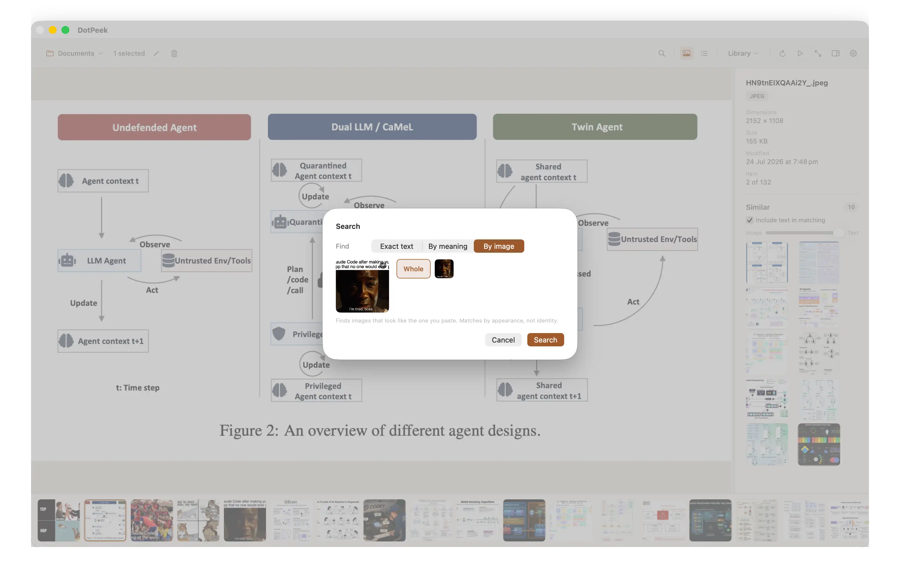Switch to list view icon
Viewport: 900px width, 588px height.
coord(704,53)
